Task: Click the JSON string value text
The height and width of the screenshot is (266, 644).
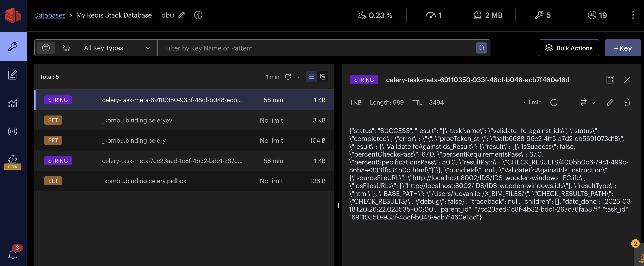Action: pyautogui.click(x=491, y=174)
